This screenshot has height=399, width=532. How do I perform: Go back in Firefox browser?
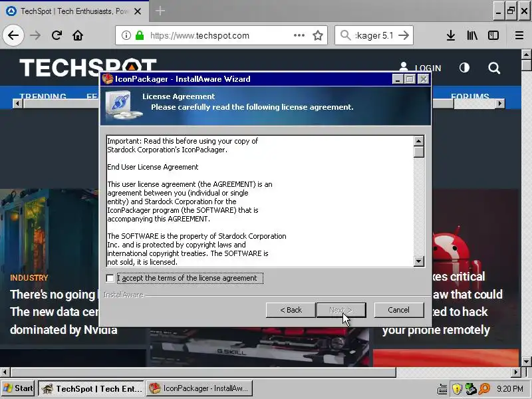click(13, 35)
